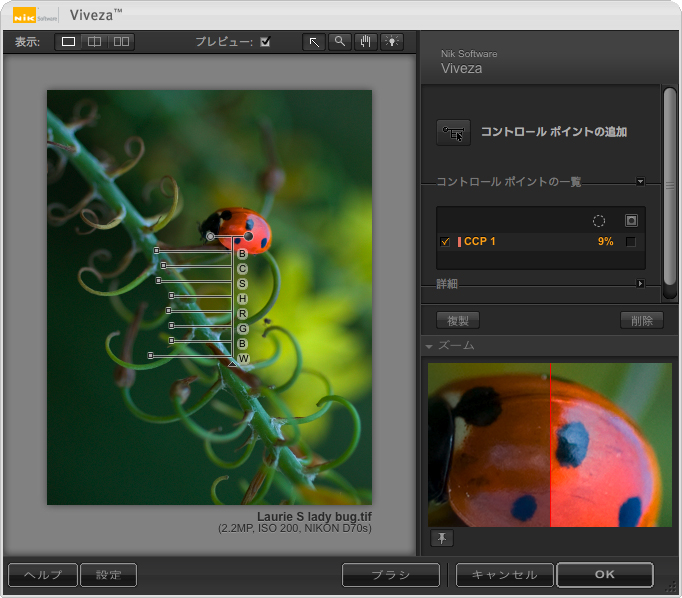
Task: Click the C contrast label icon
Action: (x=242, y=269)
